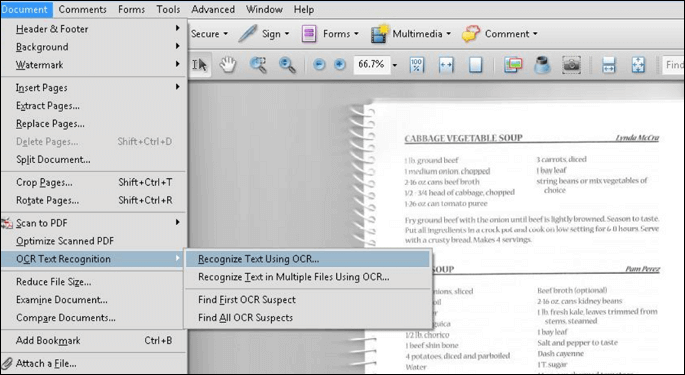Image resolution: width=685 pixels, height=375 pixels.
Task: Click the scrolling pages view icon
Action: pyautogui.click(x=609, y=65)
